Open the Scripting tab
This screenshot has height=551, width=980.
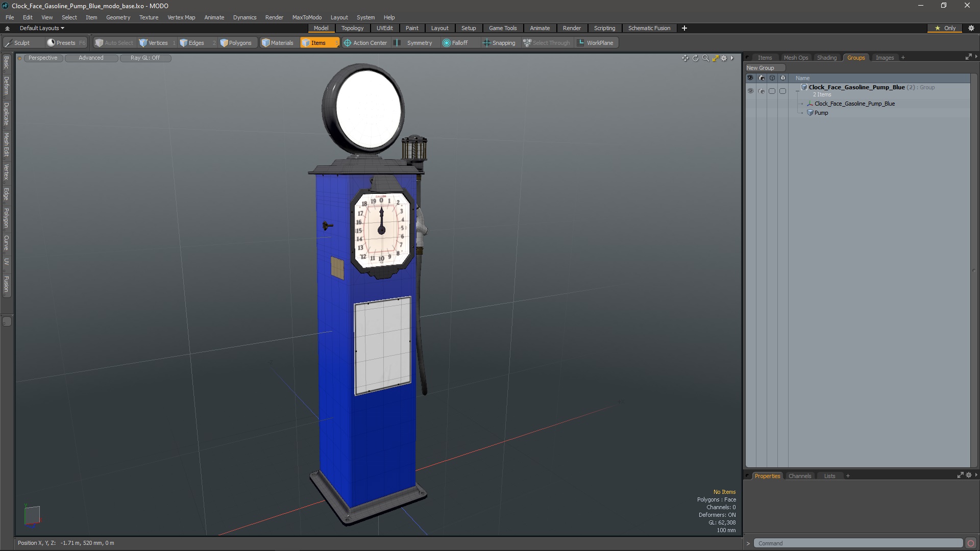[x=604, y=28]
